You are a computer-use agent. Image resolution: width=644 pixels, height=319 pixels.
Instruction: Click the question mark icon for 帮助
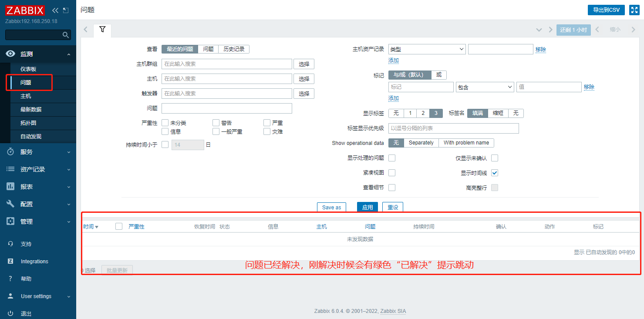point(10,279)
